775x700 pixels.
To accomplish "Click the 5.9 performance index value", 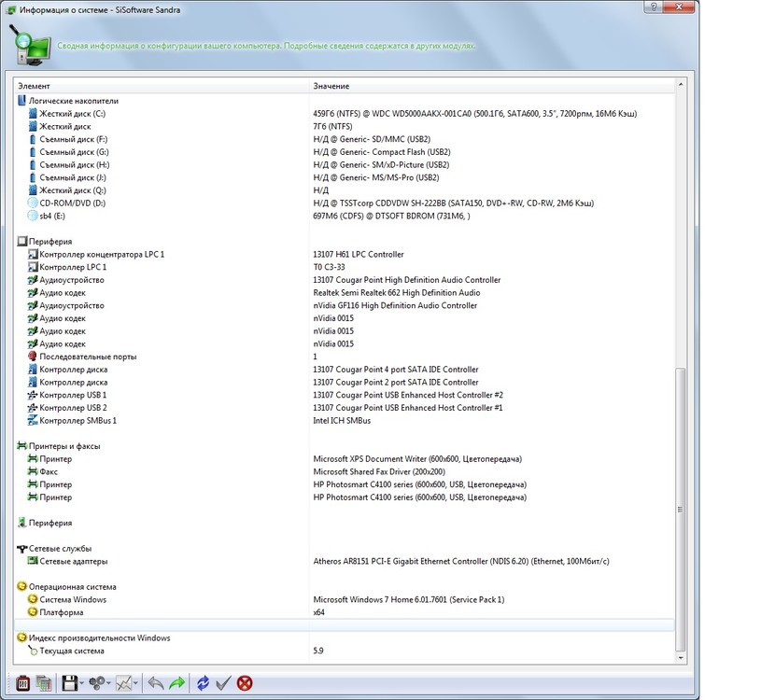I will tap(318, 651).
